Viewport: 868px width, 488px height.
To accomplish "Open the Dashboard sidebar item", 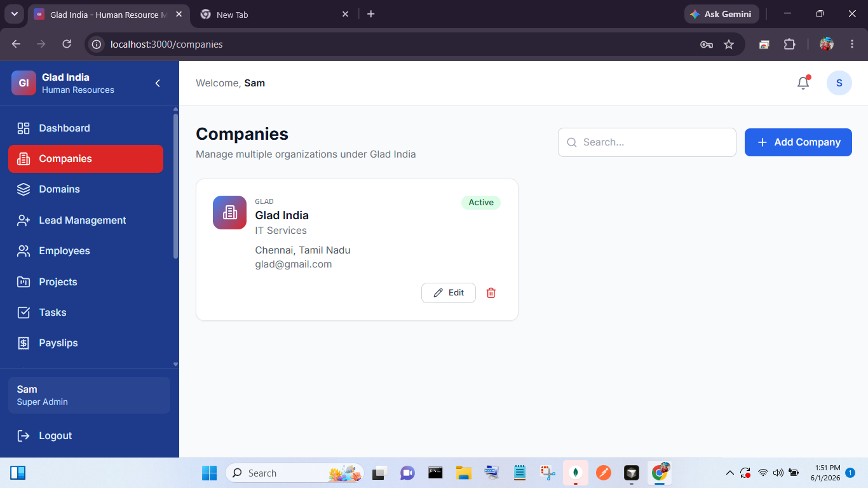I will point(86,128).
